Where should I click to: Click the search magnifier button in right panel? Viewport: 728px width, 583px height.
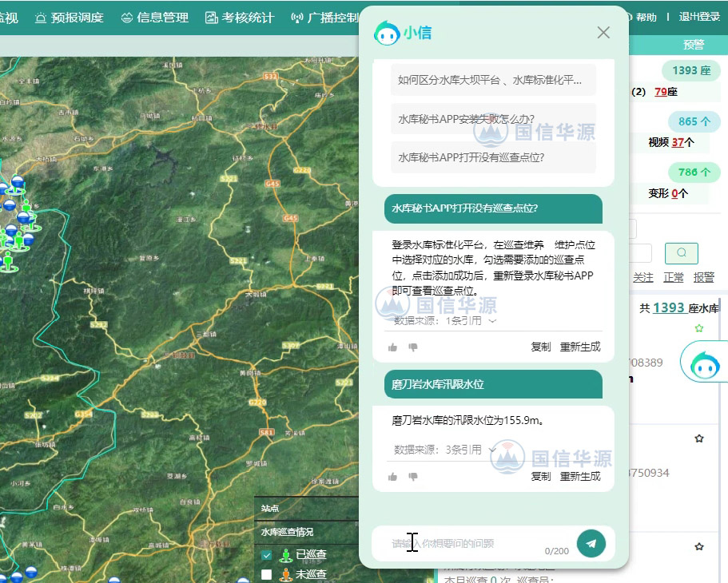(681, 253)
